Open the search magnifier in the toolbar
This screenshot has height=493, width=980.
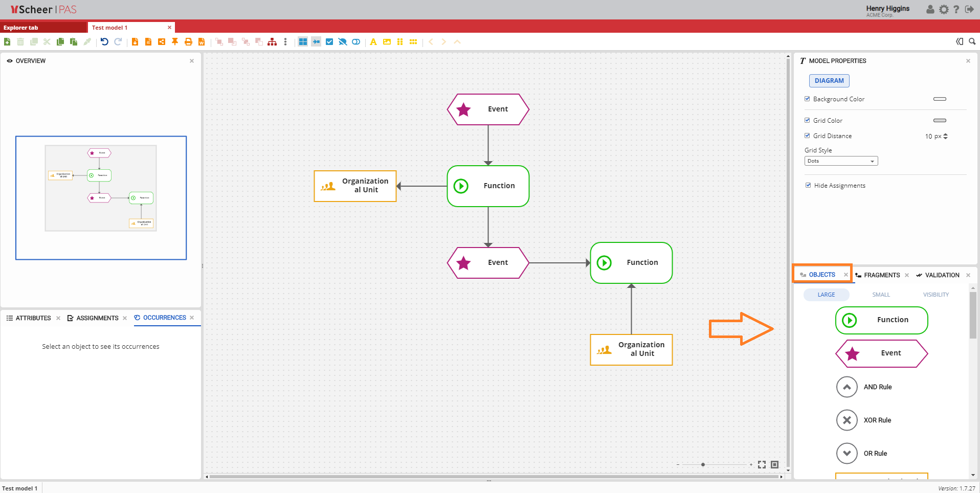(x=972, y=42)
